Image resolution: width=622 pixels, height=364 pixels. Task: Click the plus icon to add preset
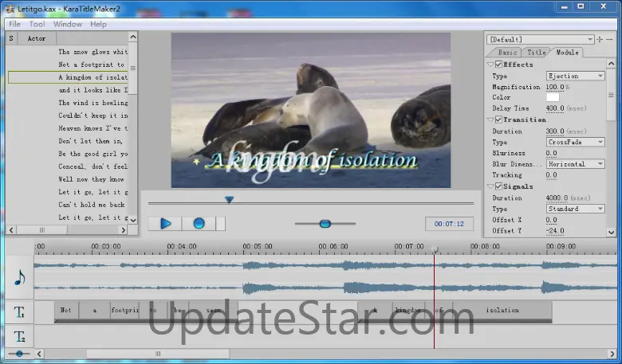[x=600, y=39]
